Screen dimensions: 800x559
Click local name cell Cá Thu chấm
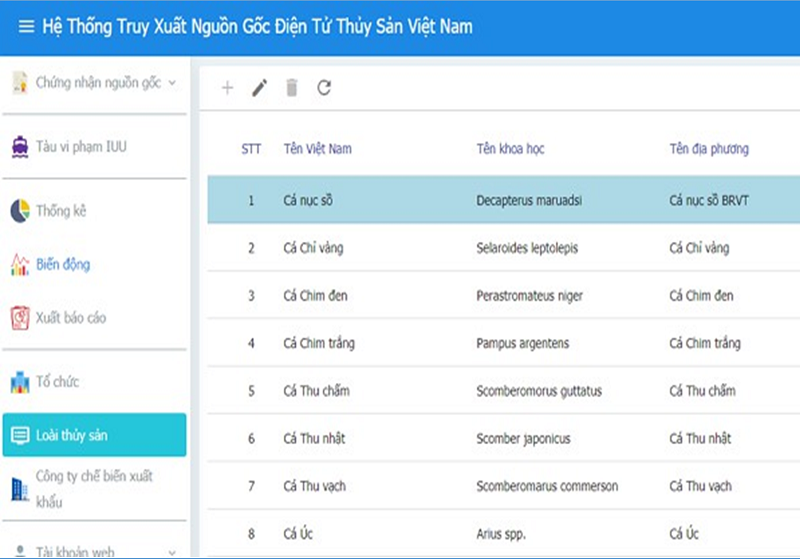pos(702,391)
